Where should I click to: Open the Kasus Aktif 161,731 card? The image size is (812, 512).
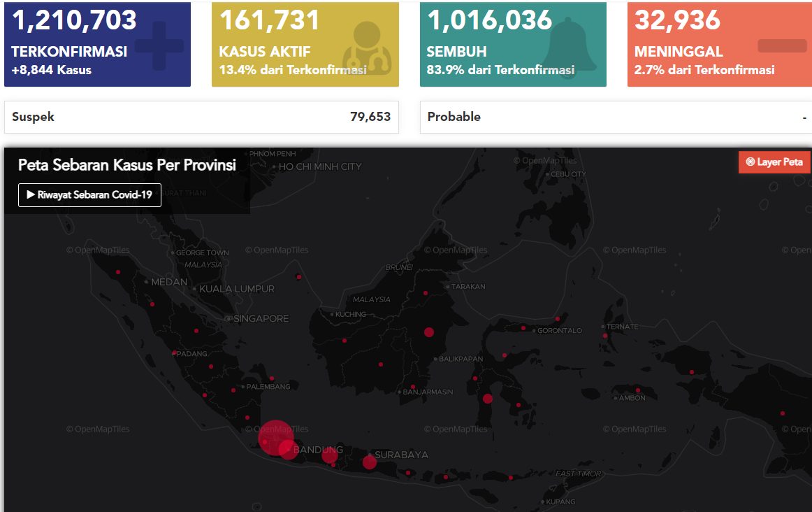pyautogui.click(x=305, y=44)
